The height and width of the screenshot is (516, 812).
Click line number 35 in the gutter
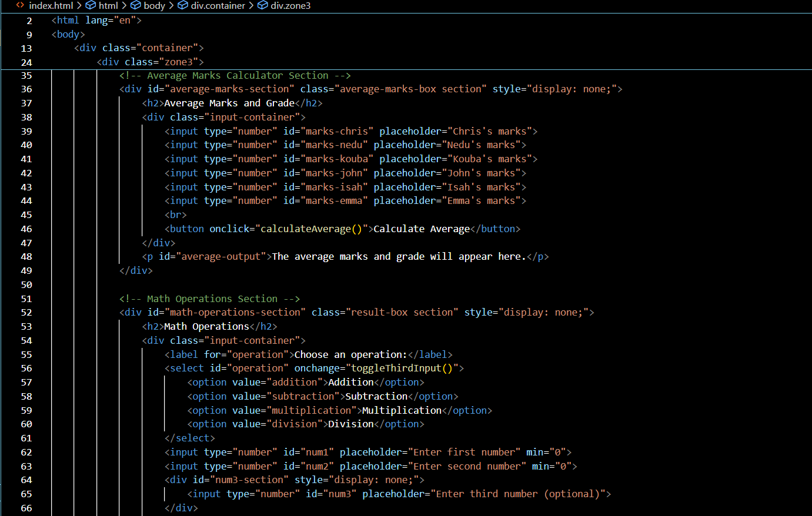26,75
